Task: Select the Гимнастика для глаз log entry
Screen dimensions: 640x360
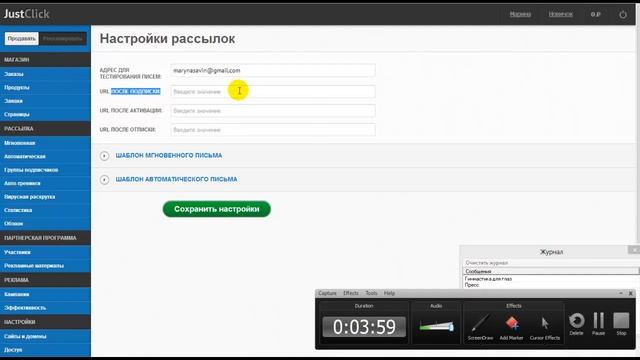Action: click(x=488, y=279)
